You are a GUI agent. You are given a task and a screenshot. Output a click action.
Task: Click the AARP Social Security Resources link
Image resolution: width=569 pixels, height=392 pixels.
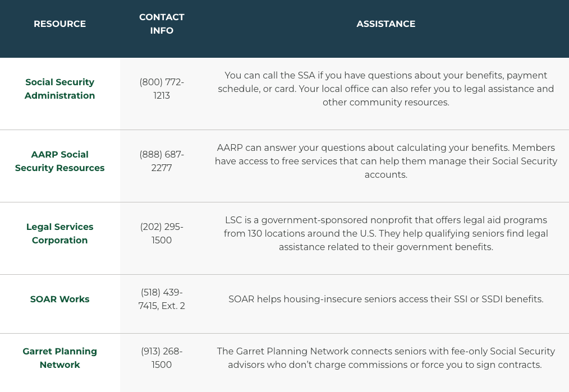point(59,161)
